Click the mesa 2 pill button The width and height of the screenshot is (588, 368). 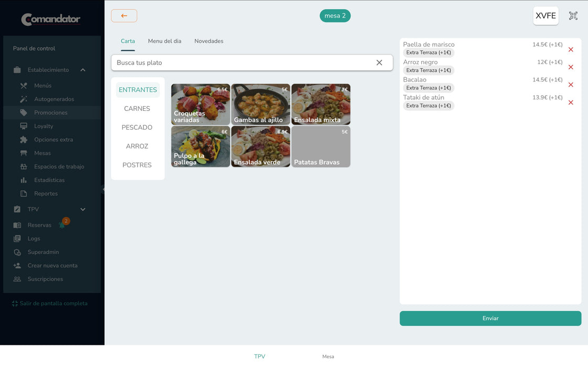335,16
